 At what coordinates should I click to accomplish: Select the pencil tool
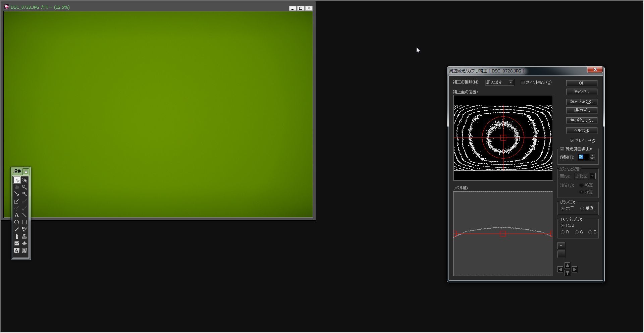coord(17,229)
